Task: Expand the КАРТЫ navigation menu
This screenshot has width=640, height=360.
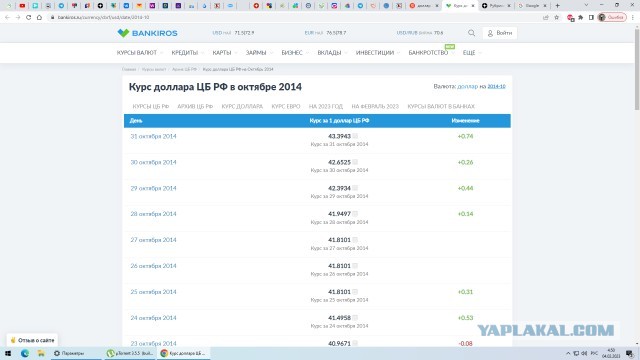Action: [x=224, y=53]
